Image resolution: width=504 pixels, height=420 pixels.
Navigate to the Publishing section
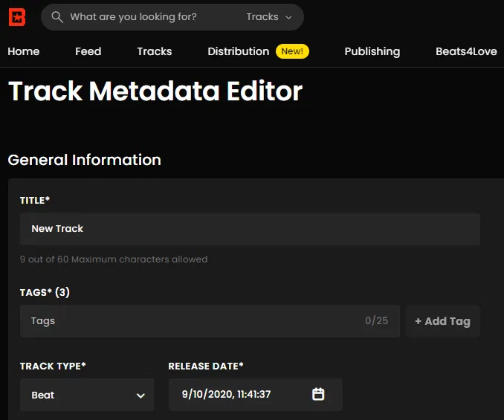(x=372, y=51)
